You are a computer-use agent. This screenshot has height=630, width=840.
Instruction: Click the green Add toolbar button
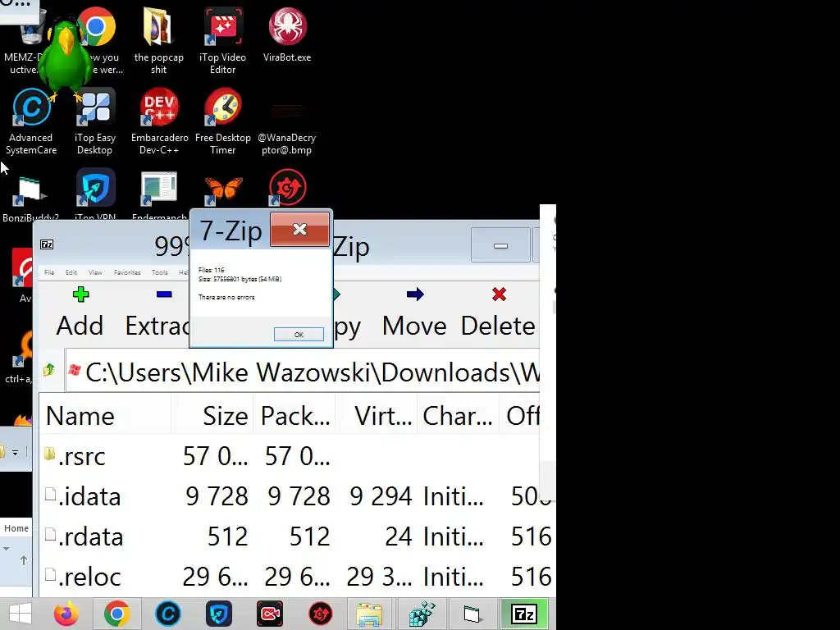80,312
